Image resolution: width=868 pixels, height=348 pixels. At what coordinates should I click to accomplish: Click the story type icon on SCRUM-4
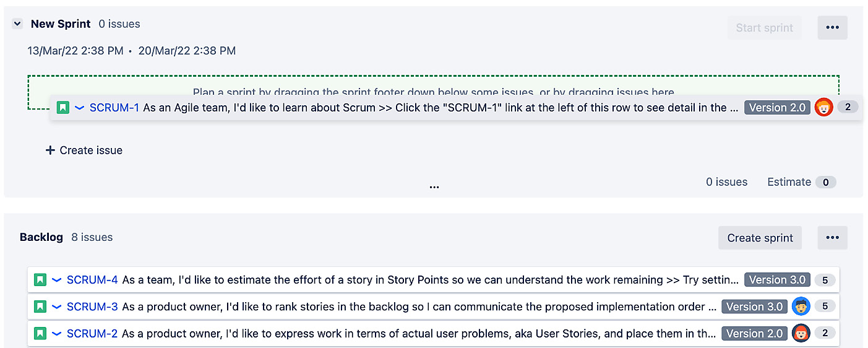pos(40,280)
